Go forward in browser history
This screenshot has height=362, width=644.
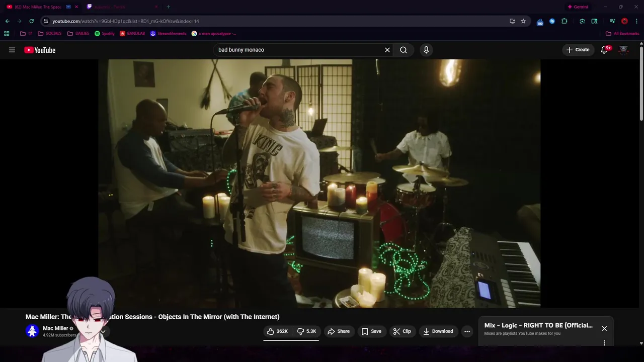click(19, 21)
